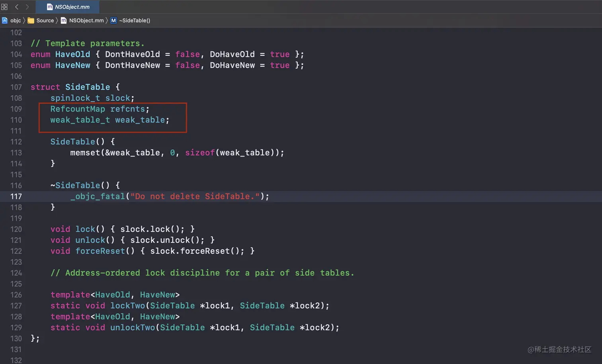Click line number 116 in the gutter
The height and width of the screenshot is (364, 602).
pyautogui.click(x=16, y=185)
